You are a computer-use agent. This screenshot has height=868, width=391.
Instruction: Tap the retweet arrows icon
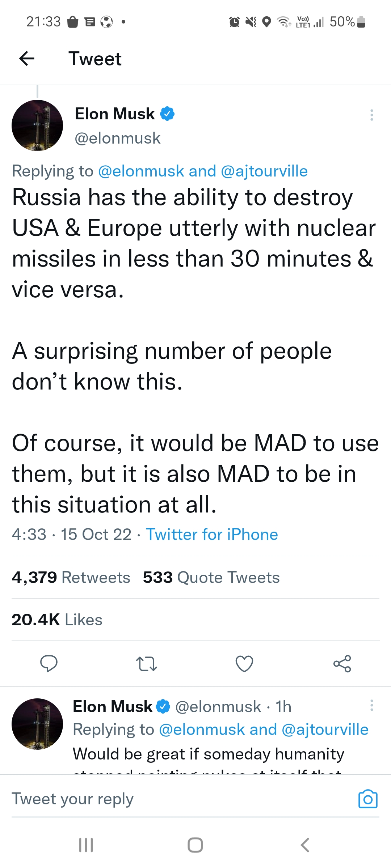(x=146, y=664)
